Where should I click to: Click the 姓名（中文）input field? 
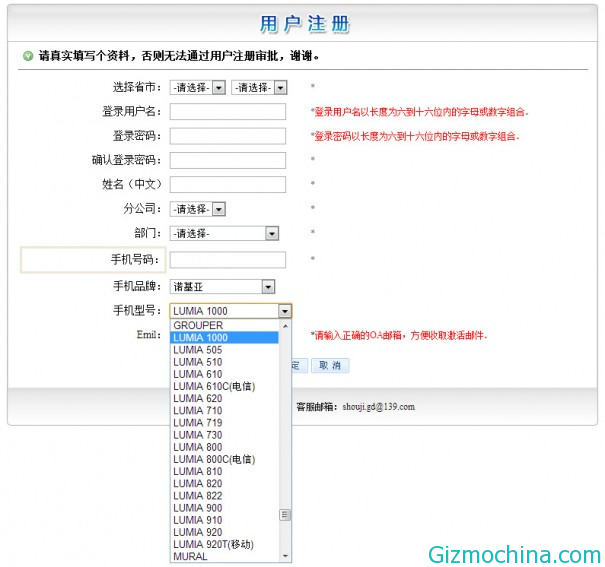[x=228, y=184]
